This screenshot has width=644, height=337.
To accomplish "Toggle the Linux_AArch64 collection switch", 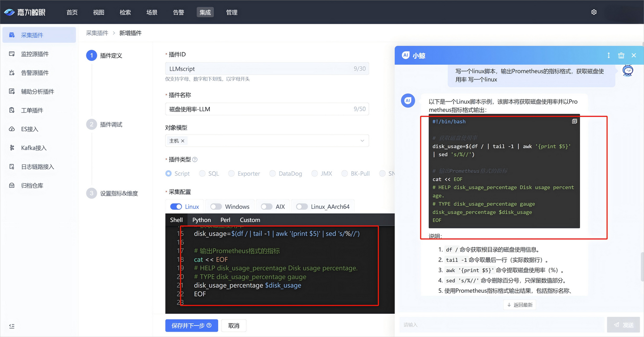I will (302, 206).
